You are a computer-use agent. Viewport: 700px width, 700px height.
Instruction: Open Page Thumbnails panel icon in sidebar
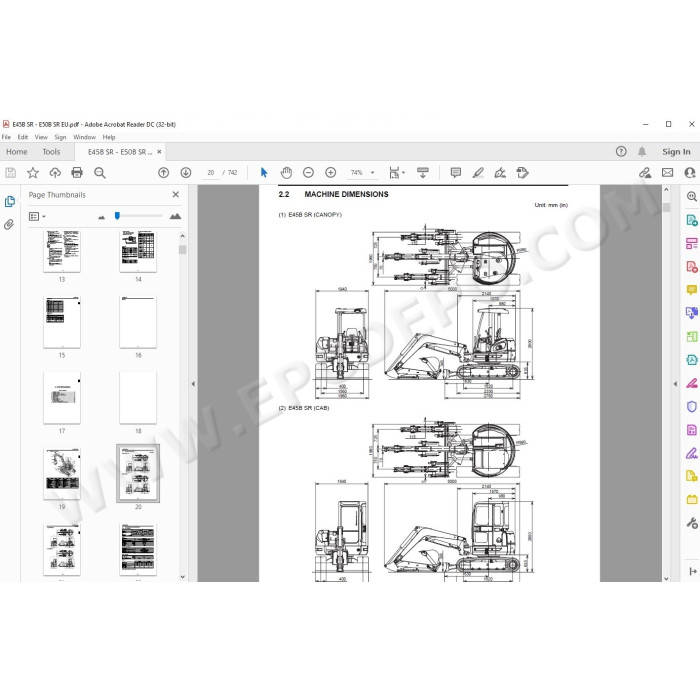click(9, 202)
